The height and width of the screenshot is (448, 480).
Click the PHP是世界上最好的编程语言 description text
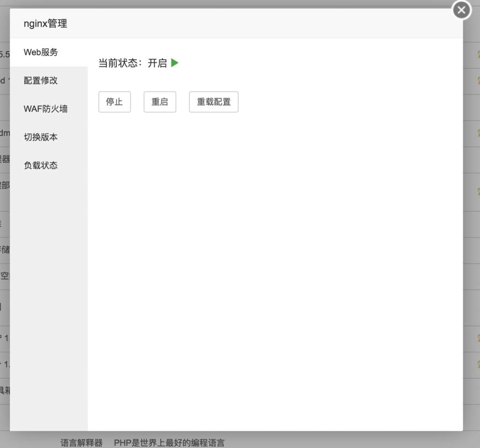tap(169, 442)
